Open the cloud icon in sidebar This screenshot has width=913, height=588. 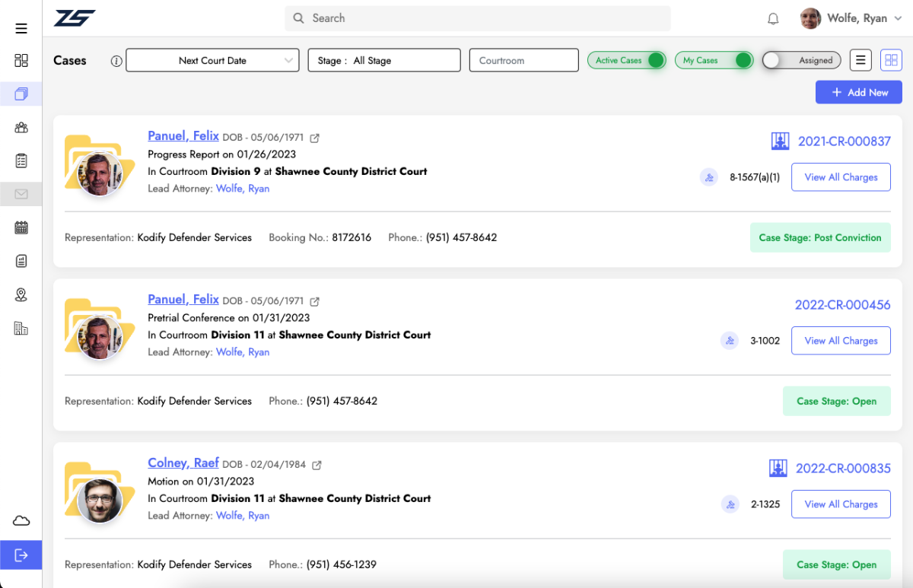click(21, 521)
